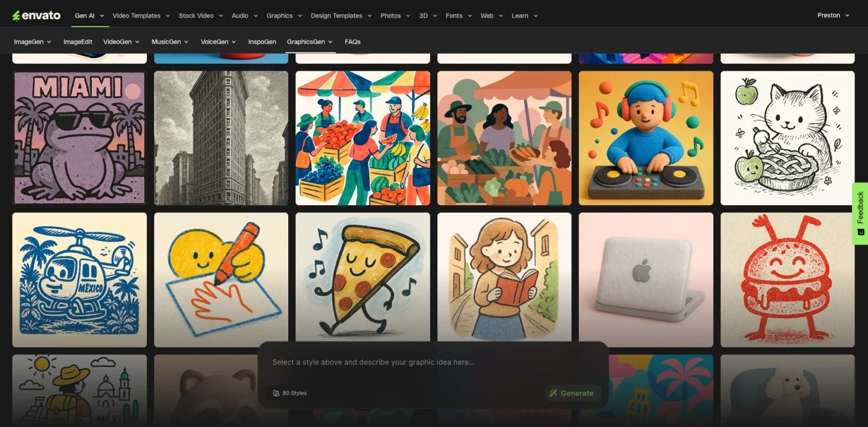The width and height of the screenshot is (868, 427).
Task: Focus the graphic idea description field
Action: click(433, 362)
